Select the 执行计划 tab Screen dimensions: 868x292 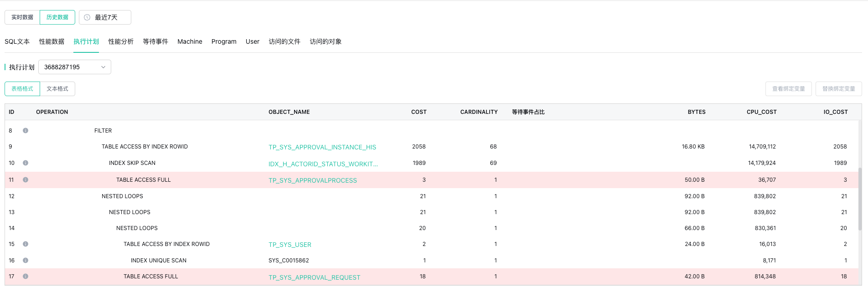tap(86, 41)
